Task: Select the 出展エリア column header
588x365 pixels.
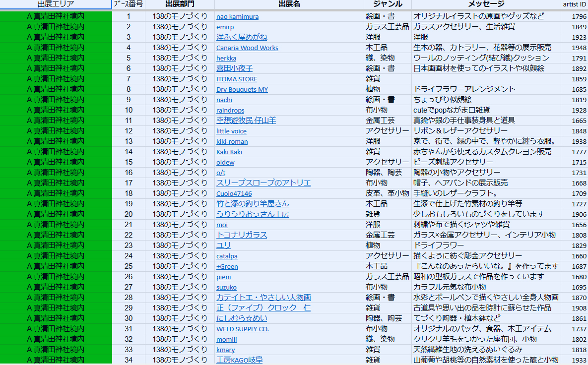Action: click(56, 4)
